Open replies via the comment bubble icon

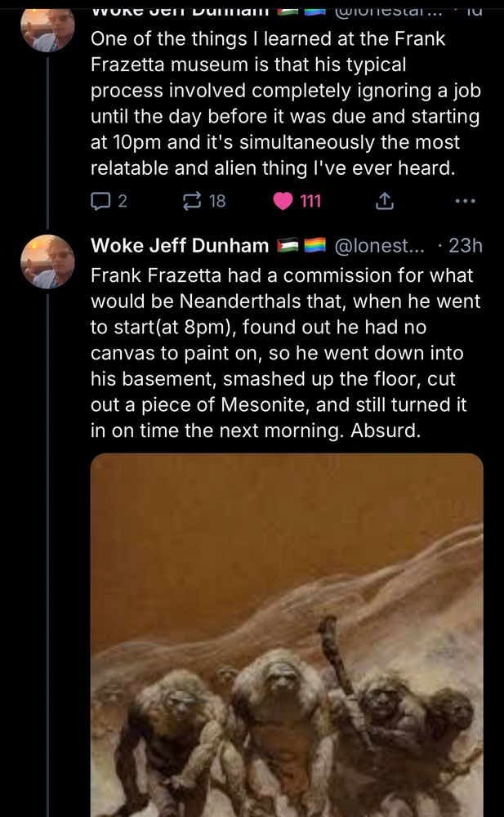(x=99, y=201)
